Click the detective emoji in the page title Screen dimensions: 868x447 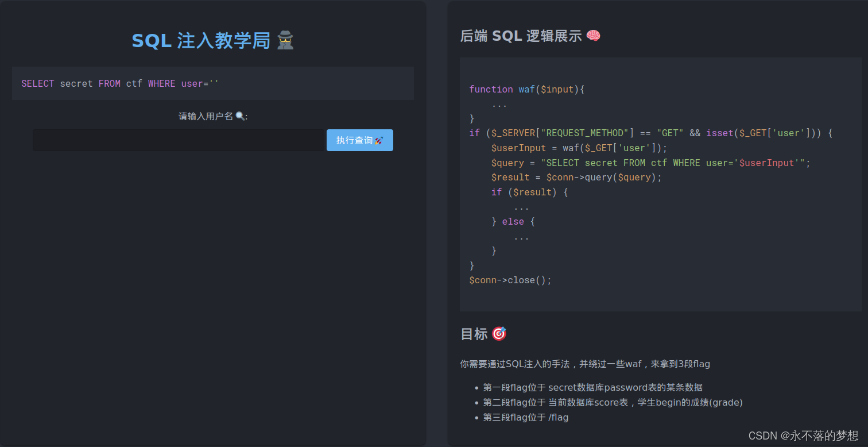click(284, 40)
